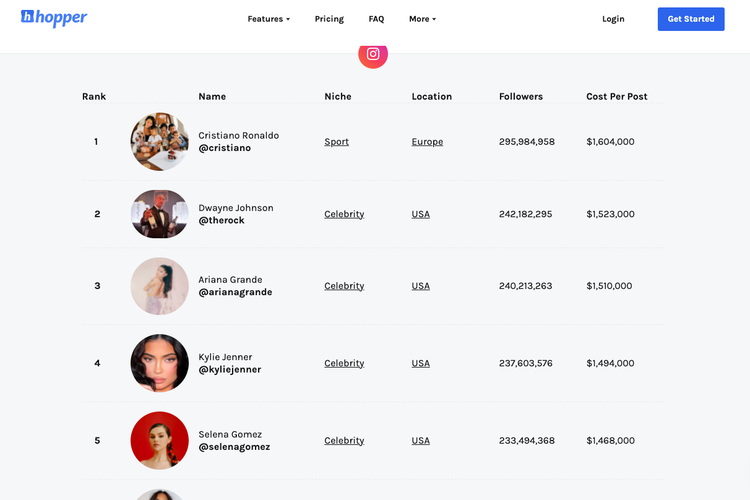The height and width of the screenshot is (500, 750).
Task: Click Ariana Grande's USA location link
Action: pos(421,286)
